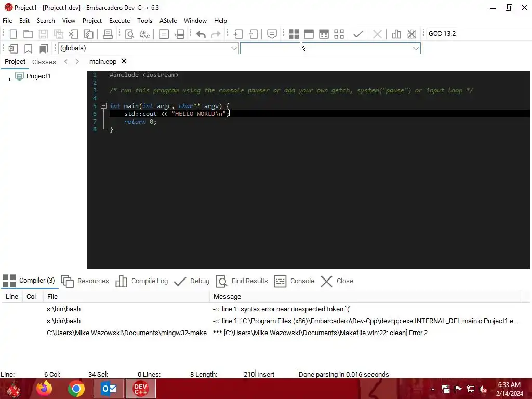Click the Compile four-squares icon
532x399 pixels.
294,34
